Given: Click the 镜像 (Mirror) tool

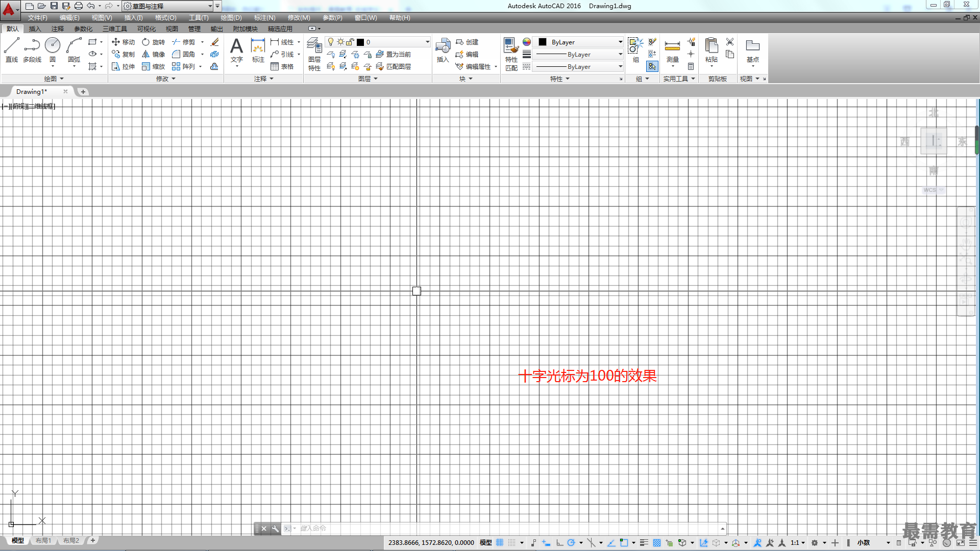Looking at the screenshot, I should pyautogui.click(x=154, y=54).
